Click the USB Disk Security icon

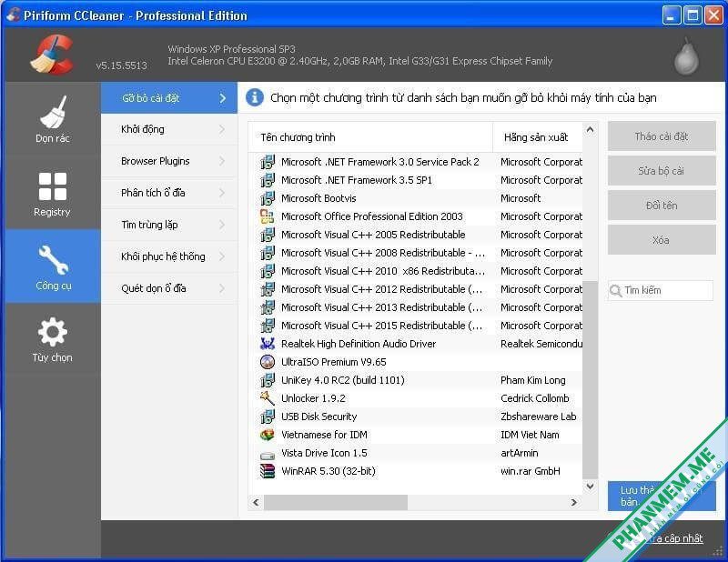[268, 416]
